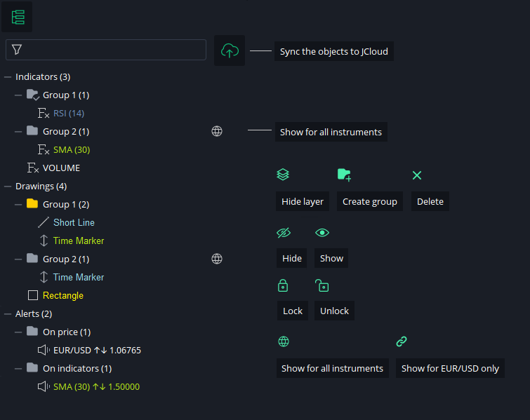Click the Hide layer stack icon
This screenshot has width=530, height=420.
283,175
